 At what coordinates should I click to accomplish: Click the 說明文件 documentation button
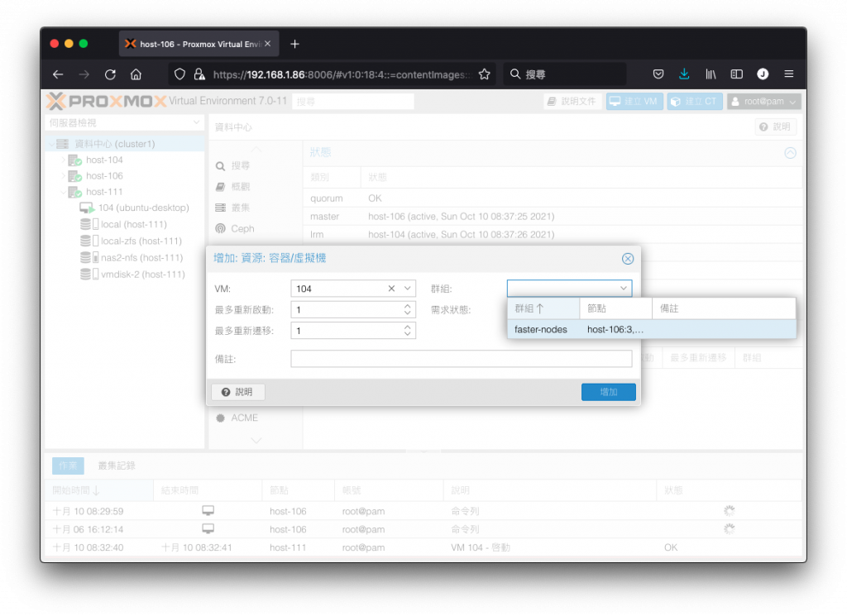(x=572, y=102)
